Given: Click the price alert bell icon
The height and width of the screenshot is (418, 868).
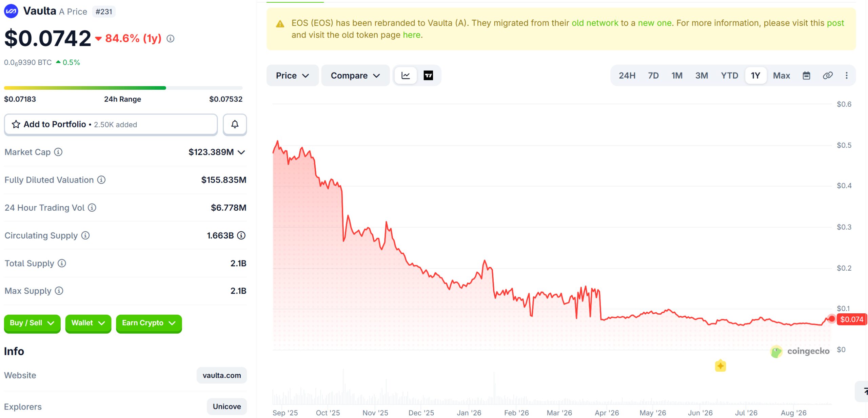Looking at the screenshot, I should point(235,125).
